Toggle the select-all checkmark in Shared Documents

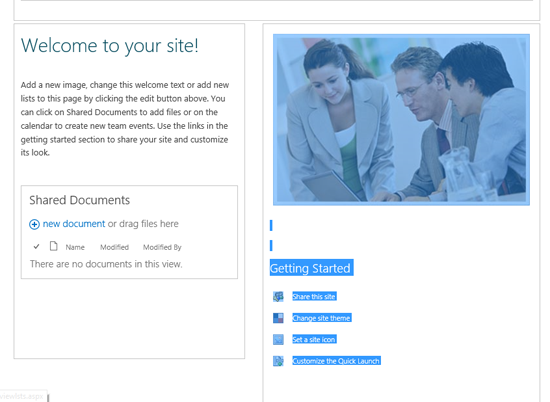click(x=36, y=247)
